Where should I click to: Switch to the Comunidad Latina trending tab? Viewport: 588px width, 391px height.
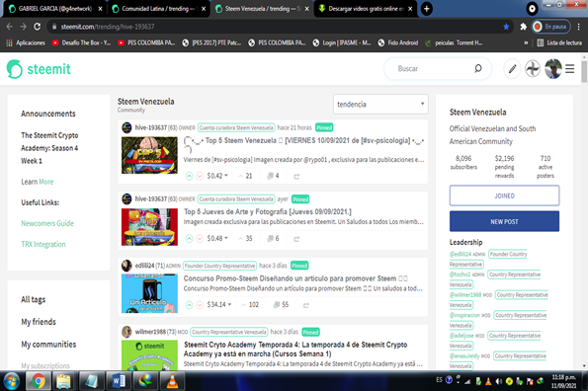pyautogui.click(x=159, y=9)
